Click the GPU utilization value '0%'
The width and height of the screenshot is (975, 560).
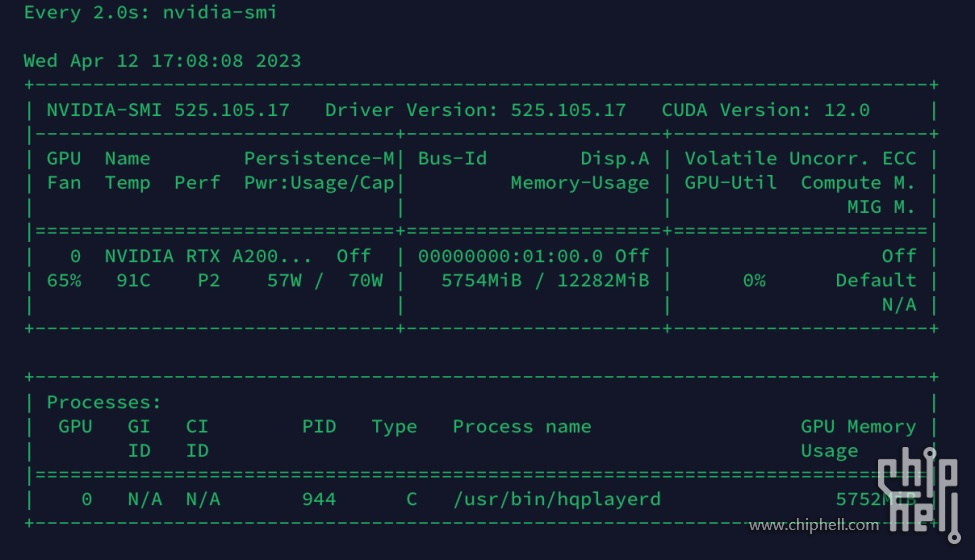click(x=754, y=280)
